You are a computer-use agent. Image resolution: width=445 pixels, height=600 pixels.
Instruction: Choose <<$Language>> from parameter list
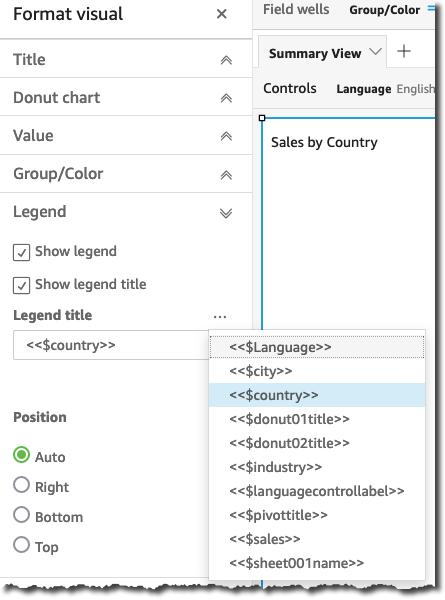317,347
